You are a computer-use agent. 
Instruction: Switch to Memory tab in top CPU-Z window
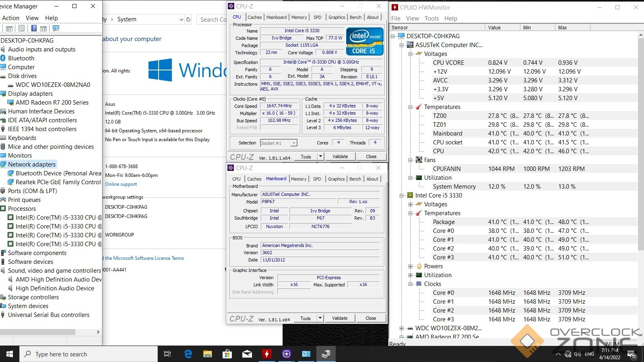coord(299,17)
